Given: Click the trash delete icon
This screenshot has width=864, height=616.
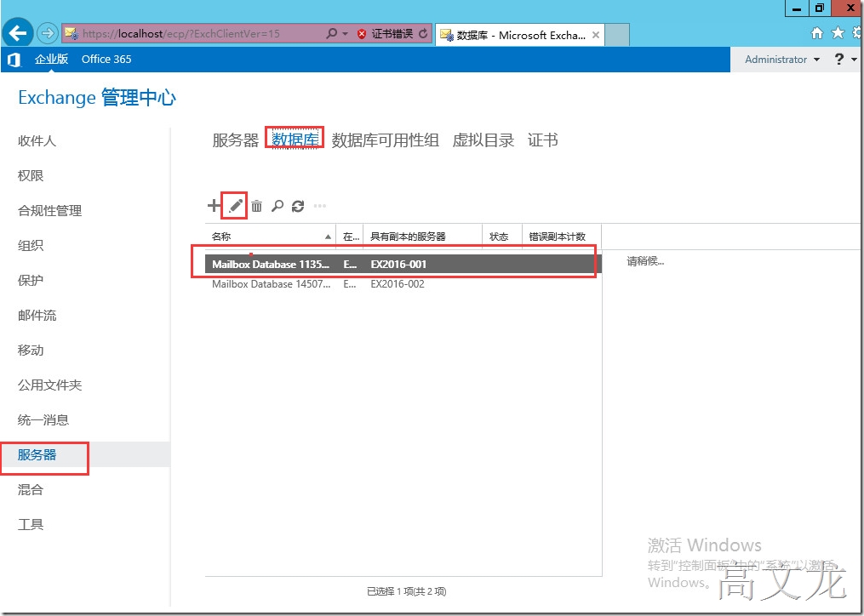Looking at the screenshot, I should 257,206.
